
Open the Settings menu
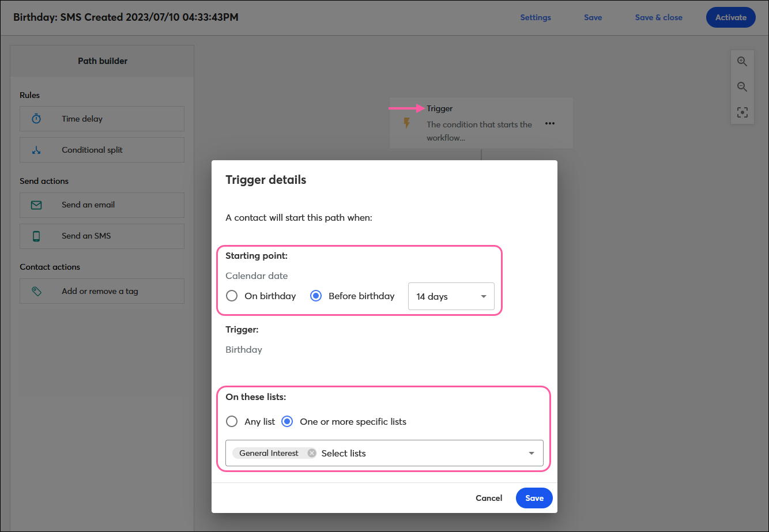point(536,17)
